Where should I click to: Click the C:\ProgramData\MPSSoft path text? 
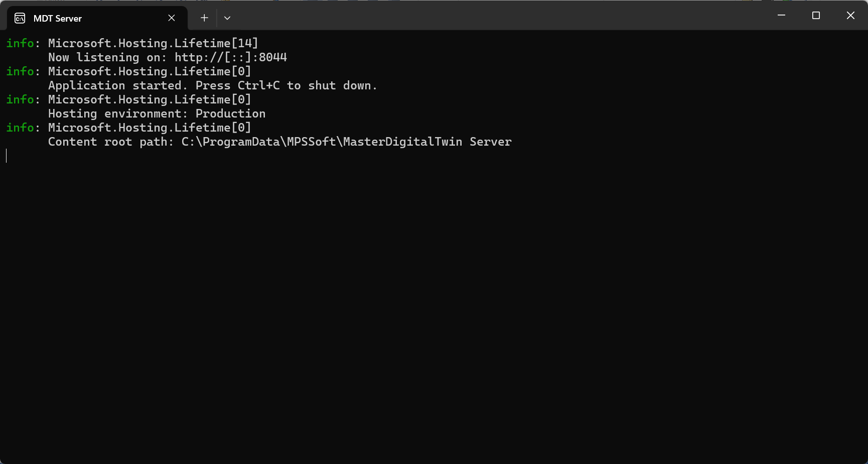tap(346, 142)
